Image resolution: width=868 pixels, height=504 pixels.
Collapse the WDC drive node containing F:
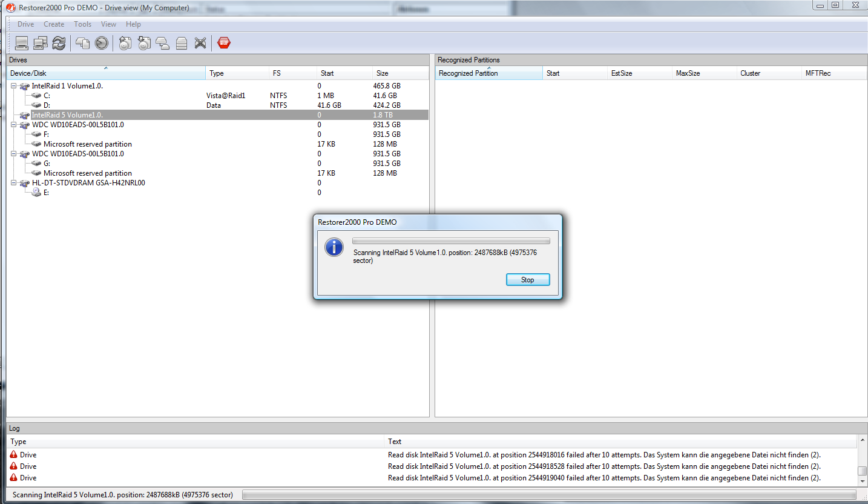(x=14, y=125)
